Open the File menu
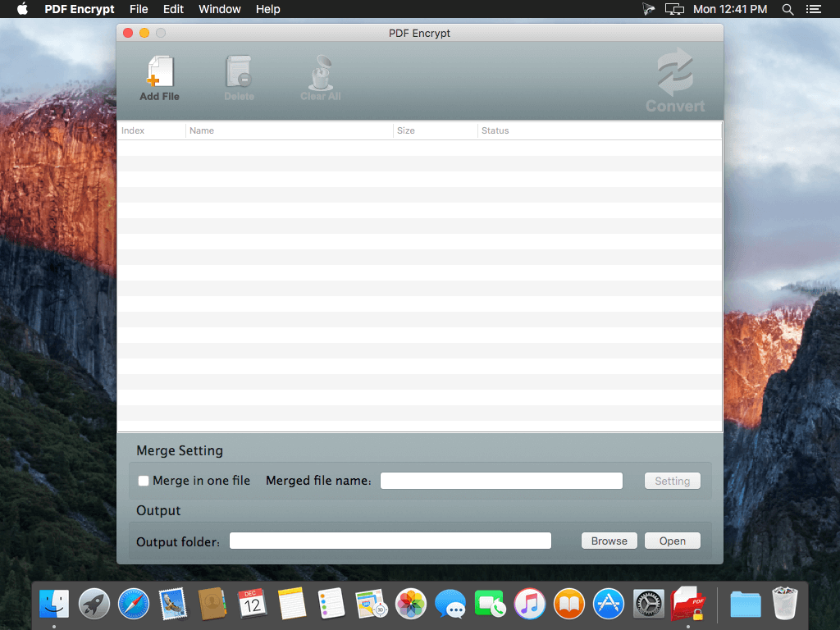 click(x=139, y=9)
